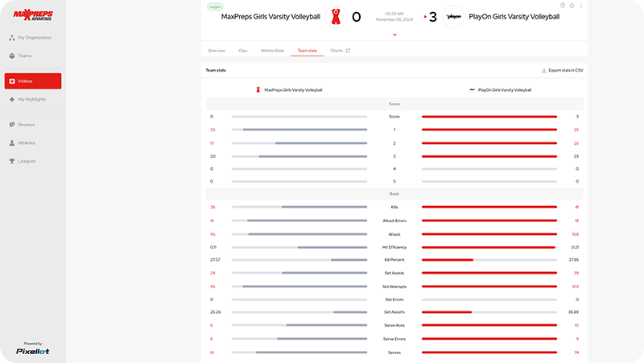Screen dimensions: 644x363
Task: Click the small PlayOn icon in stats table header
Action: click(473, 89)
